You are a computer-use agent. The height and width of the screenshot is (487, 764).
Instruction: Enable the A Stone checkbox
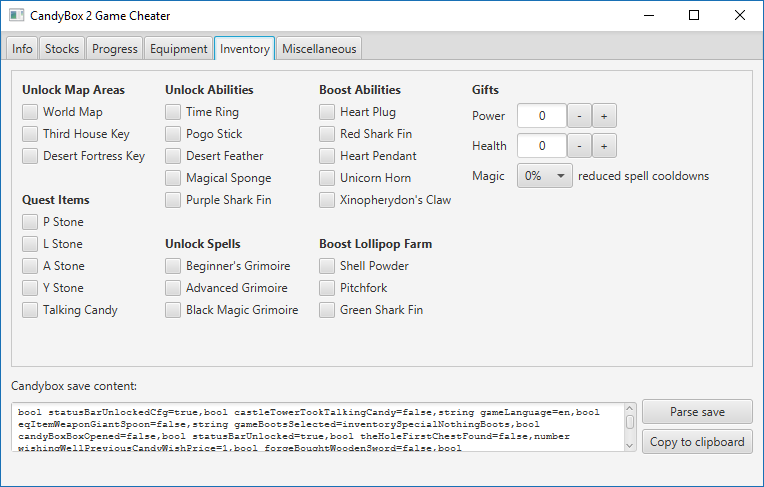(30, 266)
